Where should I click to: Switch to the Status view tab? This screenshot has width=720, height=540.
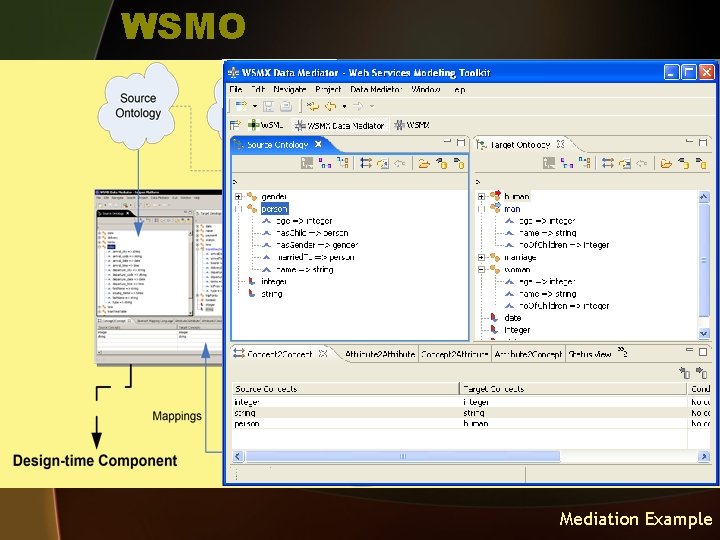click(590, 354)
